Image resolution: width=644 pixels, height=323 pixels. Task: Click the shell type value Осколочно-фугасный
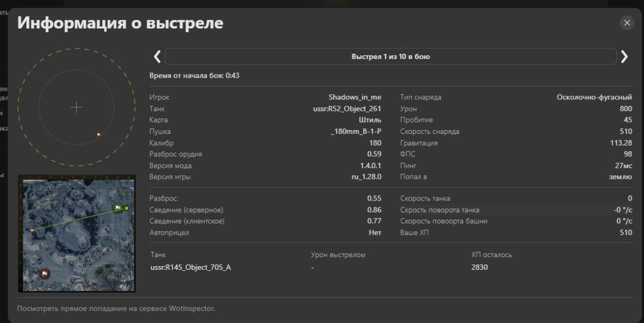click(x=594, y=97)
